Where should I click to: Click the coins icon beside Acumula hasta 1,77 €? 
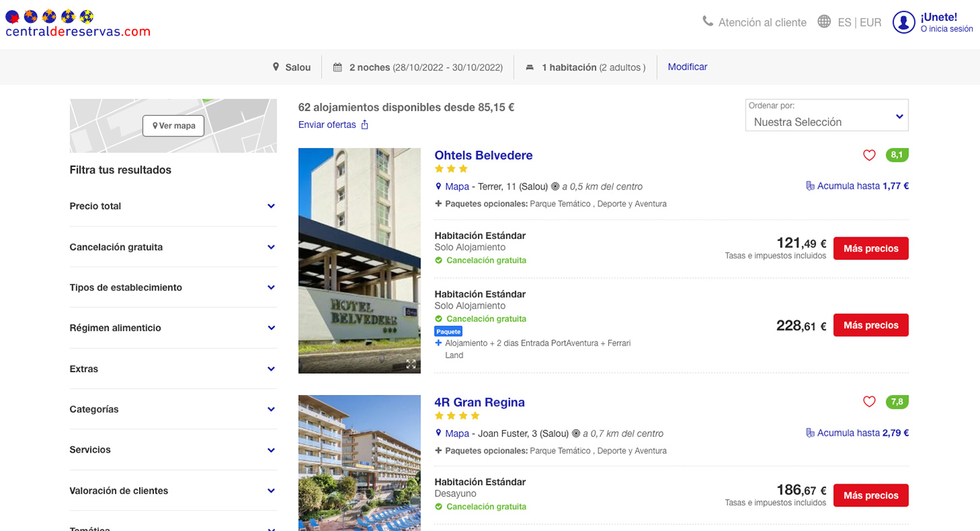click(x=810, y=186)
